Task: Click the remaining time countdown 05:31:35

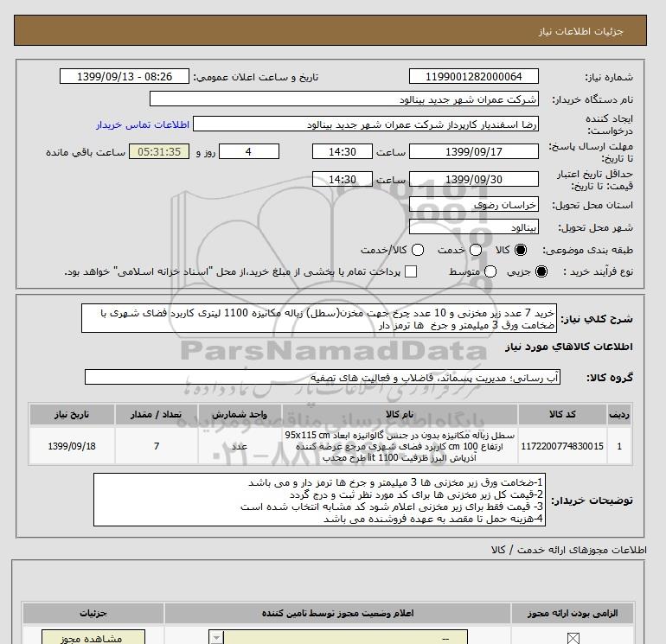Action: click(x=159, y=151)
